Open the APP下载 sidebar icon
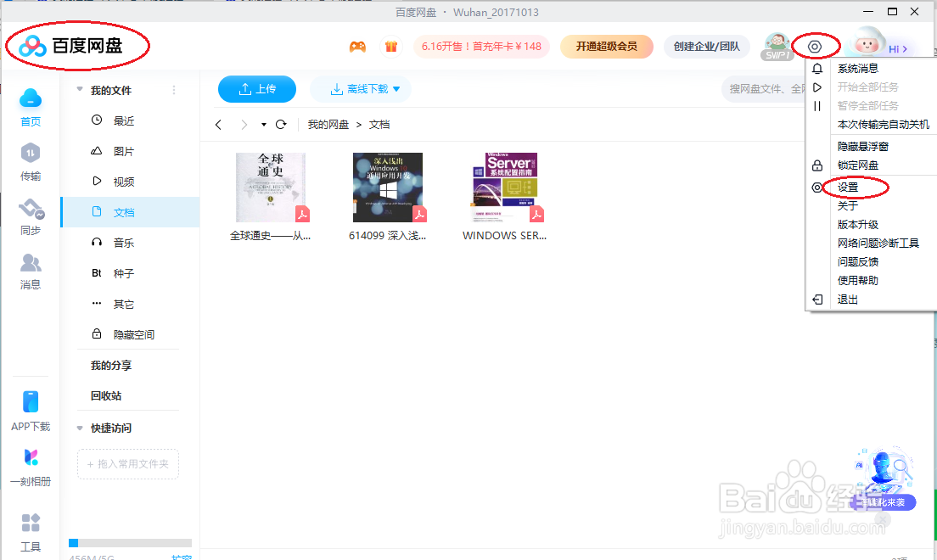 (x=31, y=401)
